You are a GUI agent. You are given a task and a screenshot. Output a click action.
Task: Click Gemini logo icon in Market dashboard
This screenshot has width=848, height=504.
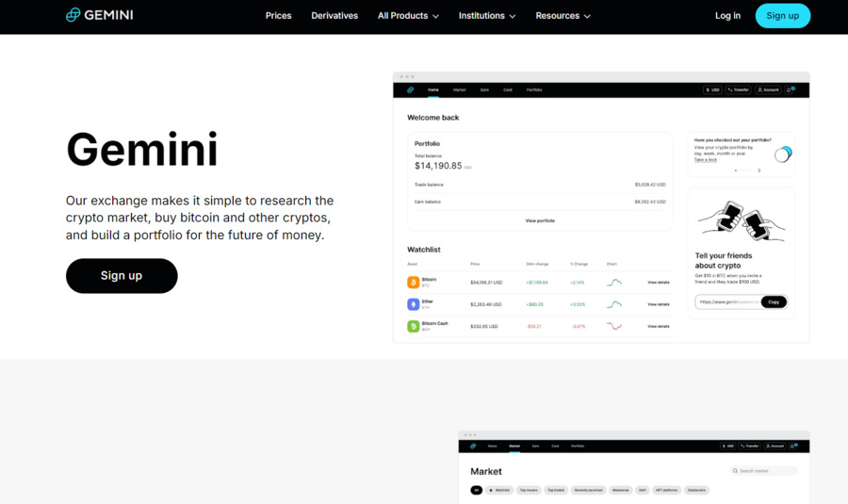pyautogui.click(x=473, y=447)
